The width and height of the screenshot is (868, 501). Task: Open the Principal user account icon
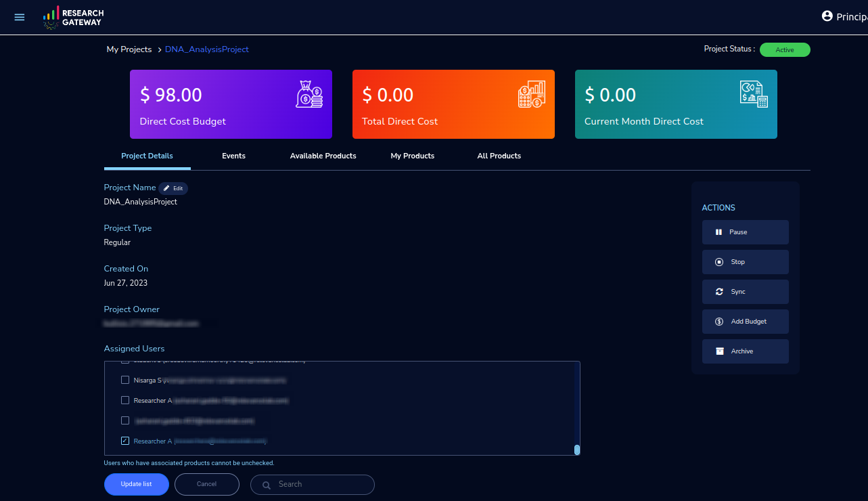pyautogui.click(x=827, y=16)
